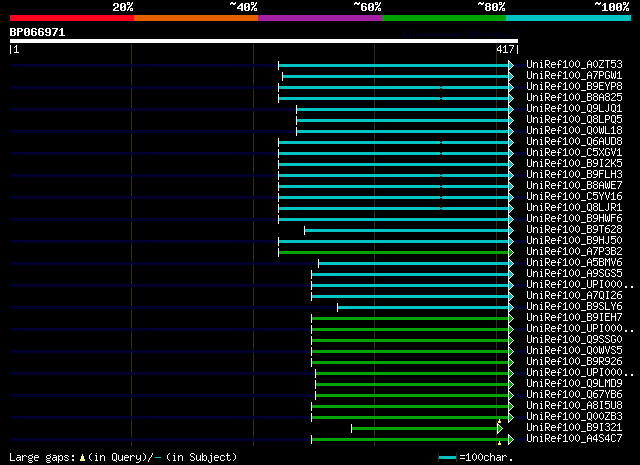The image size is (640, 465).
Task: Open hit UniRef100_B9R926
Action: pyautogui.click(x=574, y=362)
